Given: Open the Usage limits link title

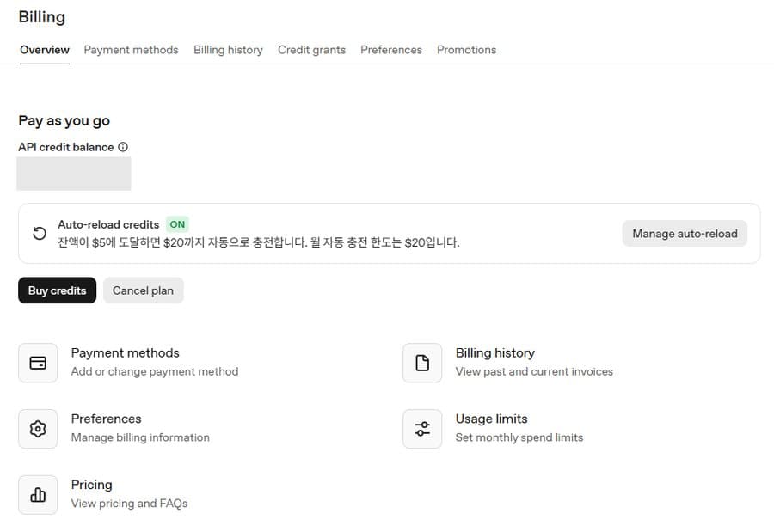Looking at the screenshot, I should (x=492, y=419).
